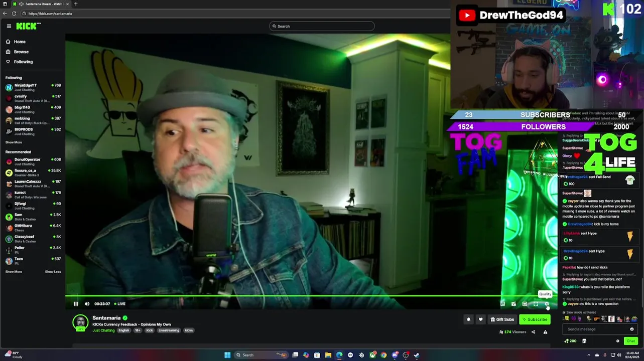Click the green Subscribe button
Screen dimensions: 644x361
[x=535, y=319]
